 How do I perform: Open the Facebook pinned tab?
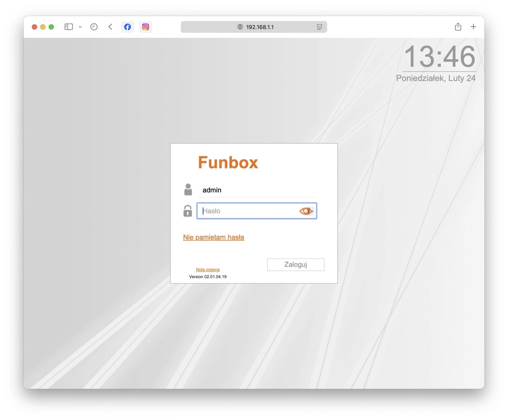[127, 27]
